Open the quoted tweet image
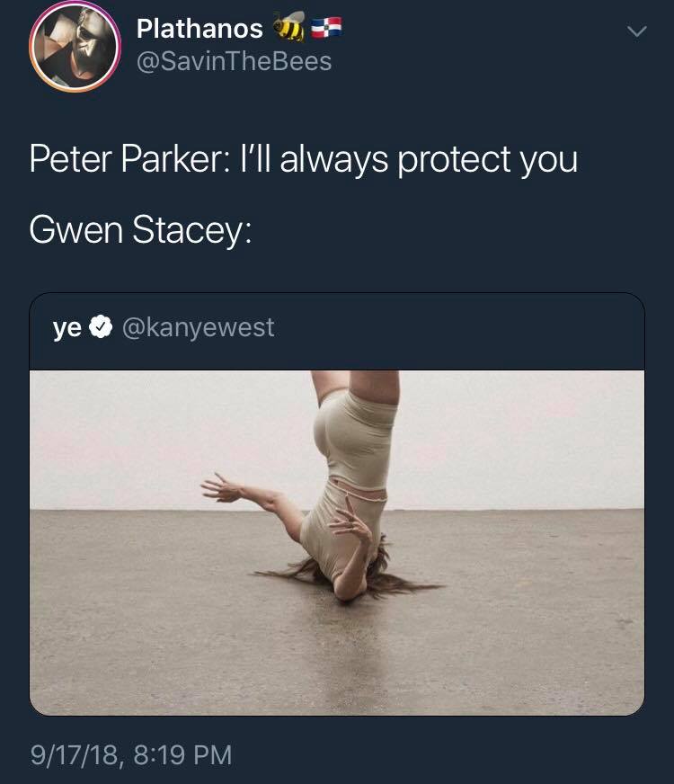674x784 pixels. tap(337, 542)
